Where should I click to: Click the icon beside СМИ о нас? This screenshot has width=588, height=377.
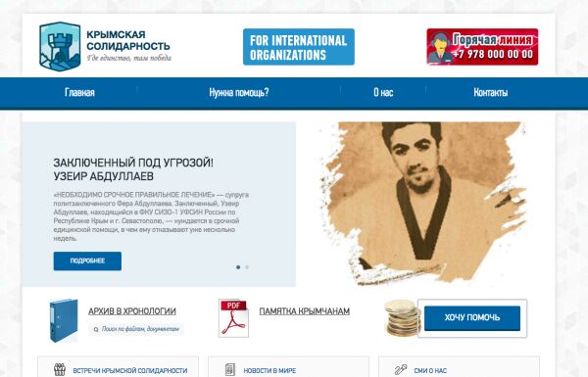pos(401,369)
